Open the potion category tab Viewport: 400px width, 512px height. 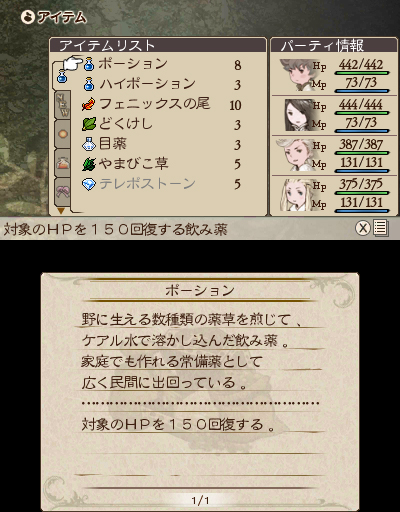[x=62, y=76]
